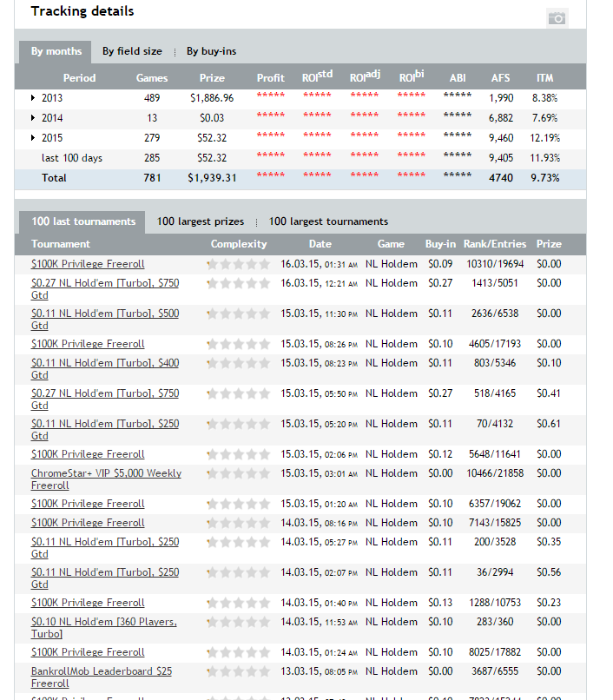This screenshot has height=700, width=613.
Task: Click the ABI column header
Action: [458, 78]
